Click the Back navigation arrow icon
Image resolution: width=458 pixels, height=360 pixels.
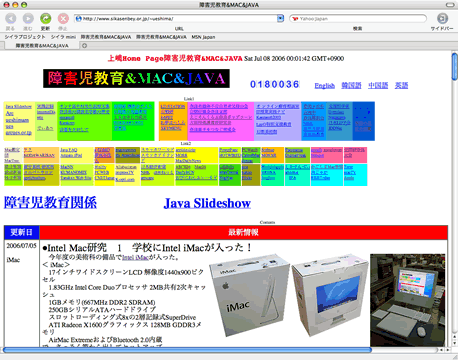click(x=11, y=18)
